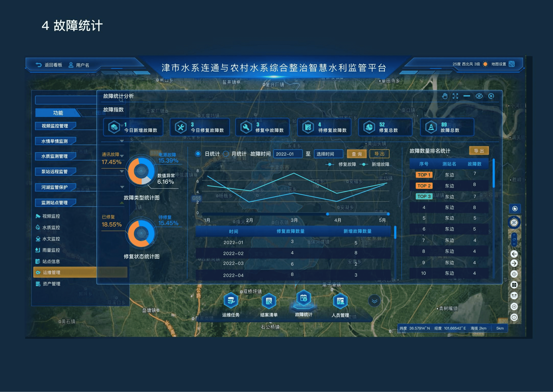Click the distance measure map button
Viewport: 553px width, 392px height.
tap(514, 296)
